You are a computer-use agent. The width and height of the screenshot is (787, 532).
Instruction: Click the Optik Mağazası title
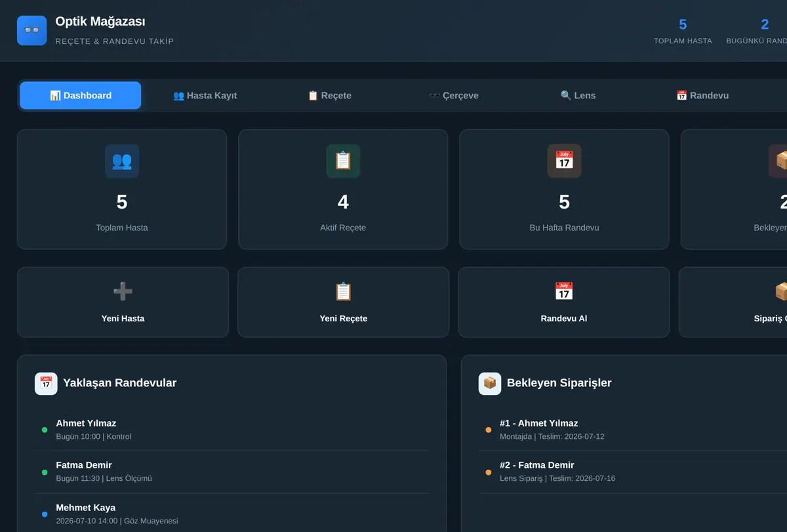click(x=100, y=22)
